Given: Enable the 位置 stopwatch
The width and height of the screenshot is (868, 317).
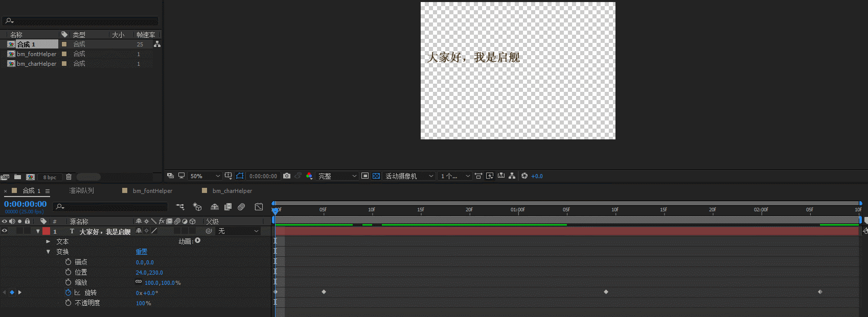Looking at the screenshot, I should (68, 272).
